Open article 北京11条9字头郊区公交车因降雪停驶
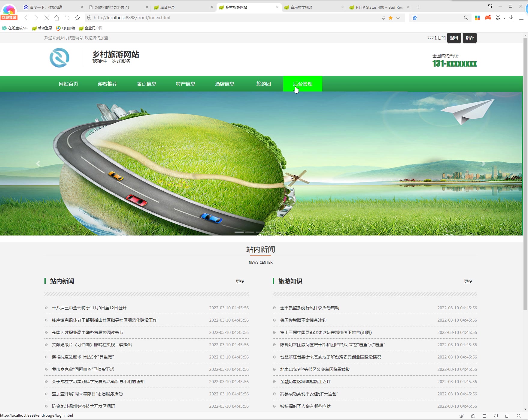This screenshot has width=528, height=420. point(315,369)
